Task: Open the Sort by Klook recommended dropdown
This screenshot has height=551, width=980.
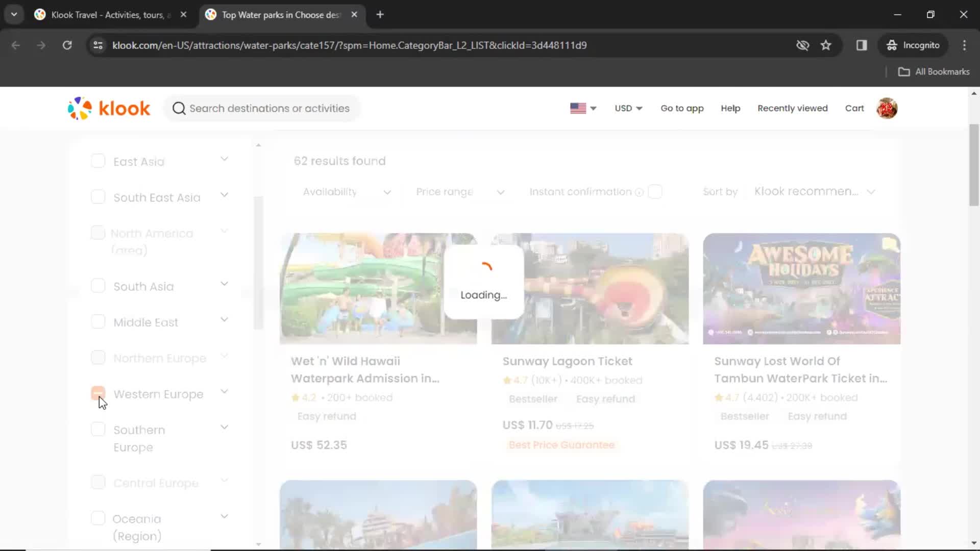Action: click(815, 192)
